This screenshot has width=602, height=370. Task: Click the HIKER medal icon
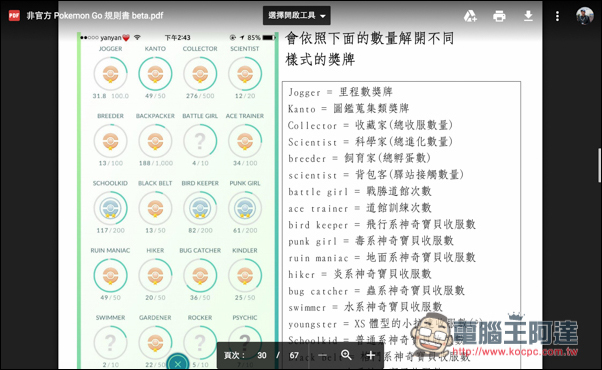pos(155,276)
